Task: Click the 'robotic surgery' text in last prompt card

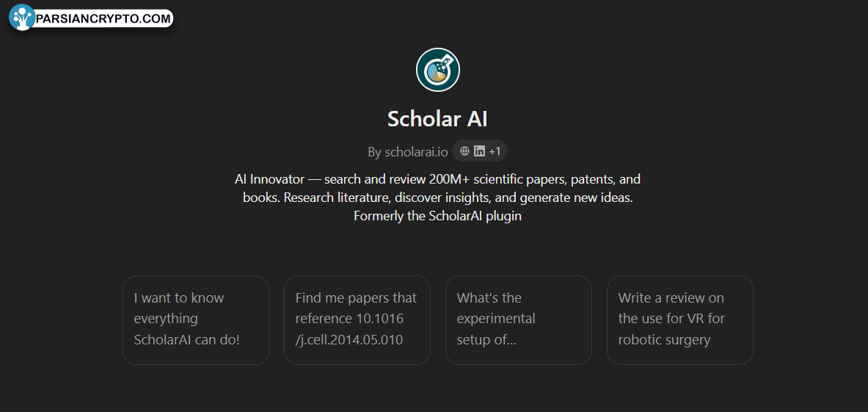Action: (664, 339)
